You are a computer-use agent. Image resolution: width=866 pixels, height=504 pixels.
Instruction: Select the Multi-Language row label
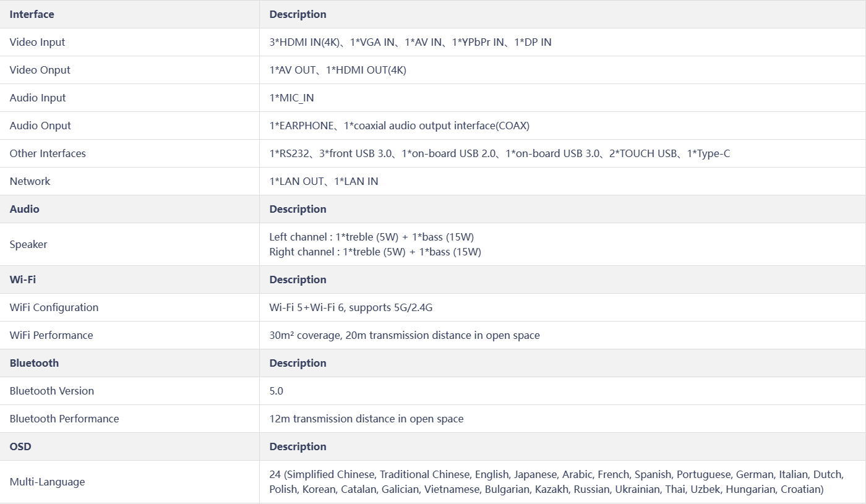47,482
